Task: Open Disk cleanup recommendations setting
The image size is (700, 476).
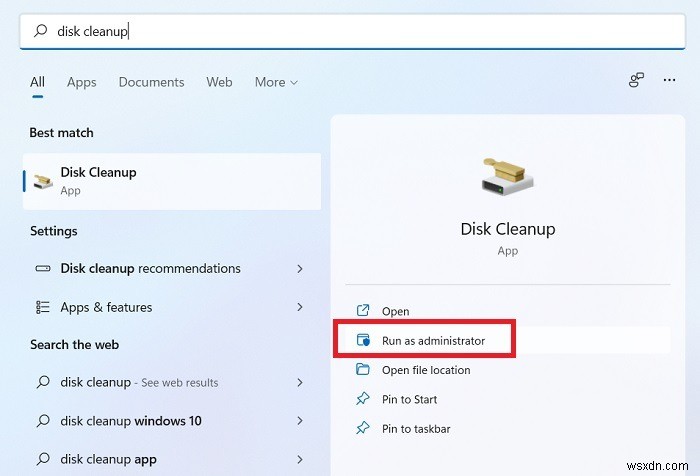Action: [172, 268]
